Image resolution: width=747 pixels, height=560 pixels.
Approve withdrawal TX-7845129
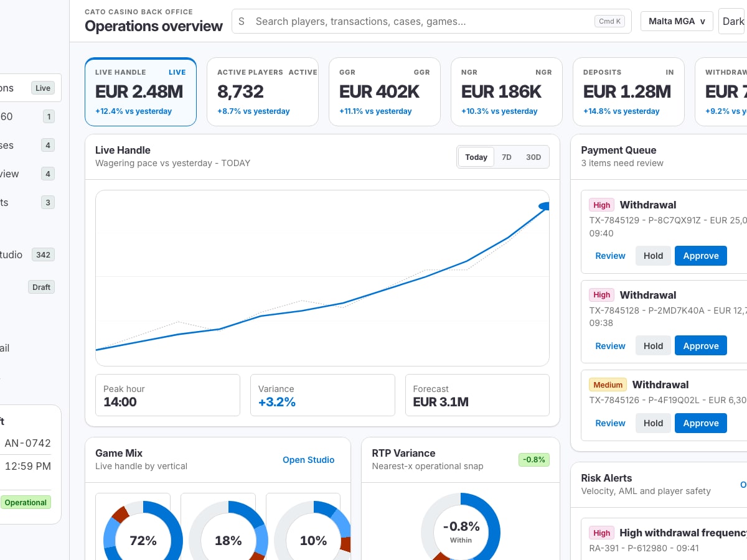point(701,256)
